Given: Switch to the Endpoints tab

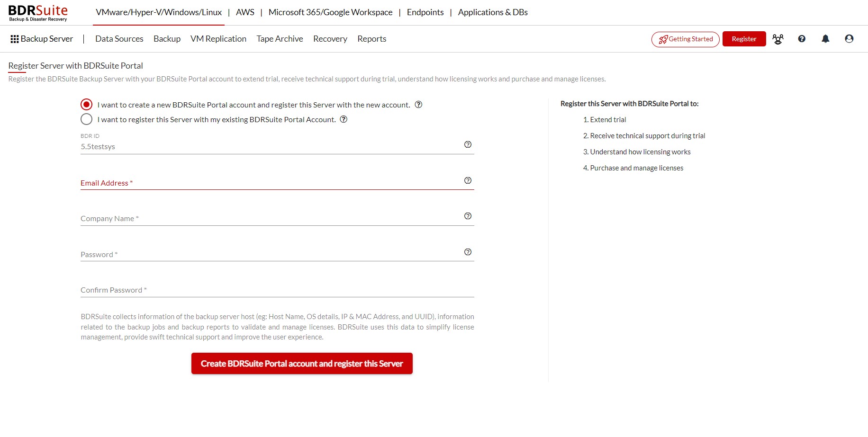Looking at the screenshot, I should 425,12.
